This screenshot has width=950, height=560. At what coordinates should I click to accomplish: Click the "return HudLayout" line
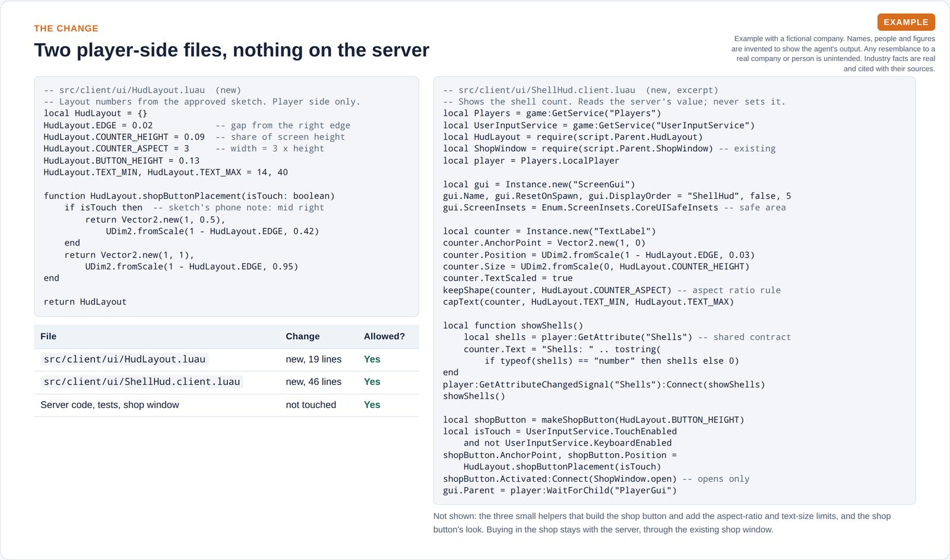click(85, 301)
